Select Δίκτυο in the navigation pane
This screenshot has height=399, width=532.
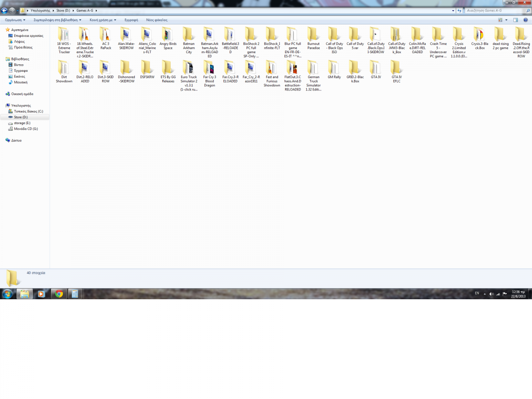coord(16,140)
